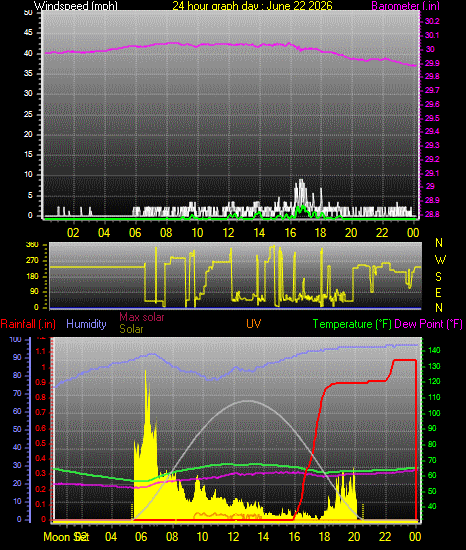Select the 'Solar' legend label

131,329
